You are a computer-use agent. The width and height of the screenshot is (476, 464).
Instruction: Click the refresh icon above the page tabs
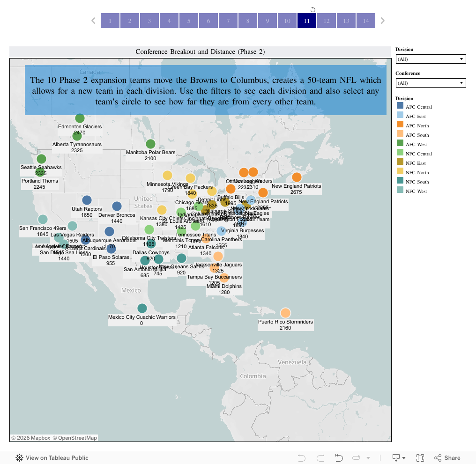313,9
